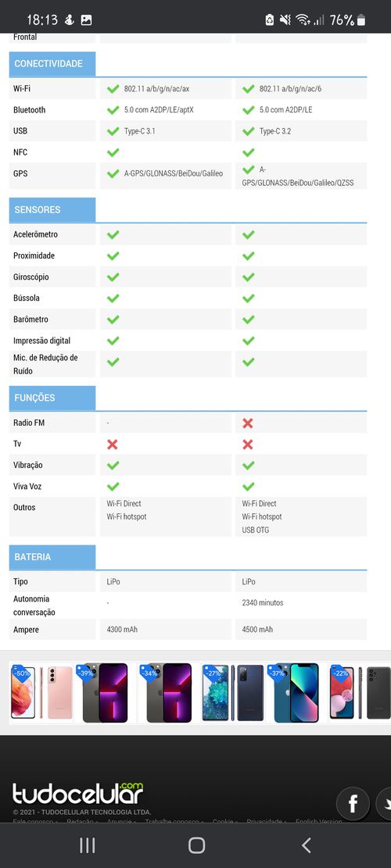
Task: Tap the red X for Radio FM
Action: [x=248, y=423]
